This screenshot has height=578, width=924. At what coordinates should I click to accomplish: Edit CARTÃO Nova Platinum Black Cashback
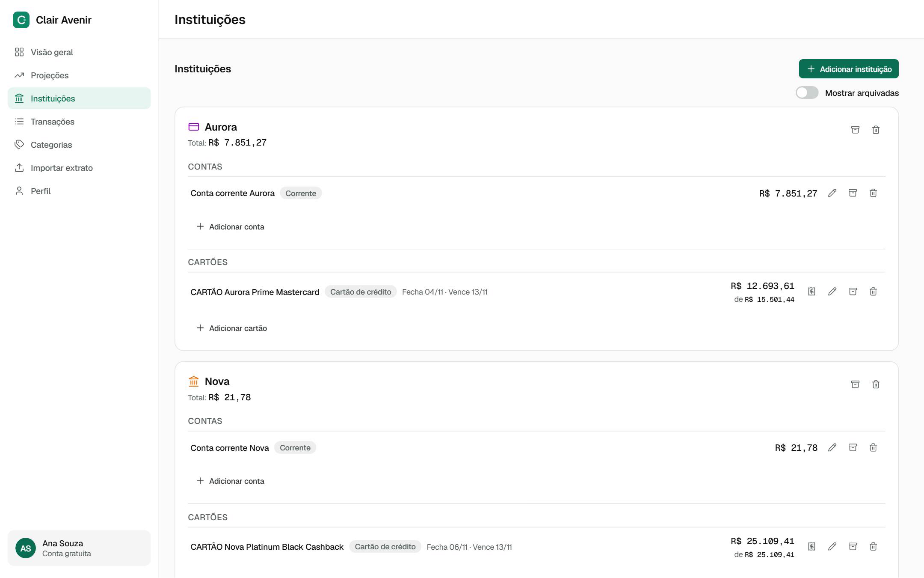coord(832,547)
